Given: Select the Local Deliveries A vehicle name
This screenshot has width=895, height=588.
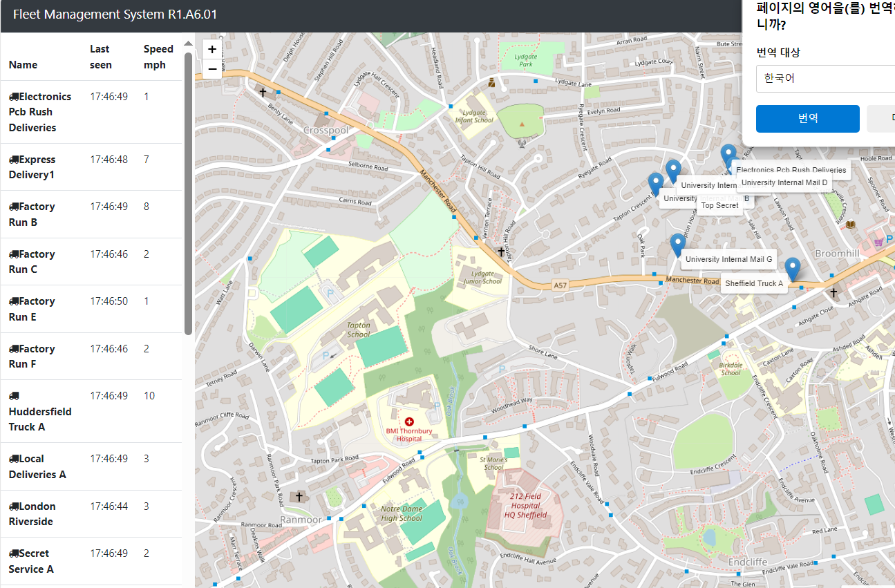Looking at the screenshot, I should [37, 466].
